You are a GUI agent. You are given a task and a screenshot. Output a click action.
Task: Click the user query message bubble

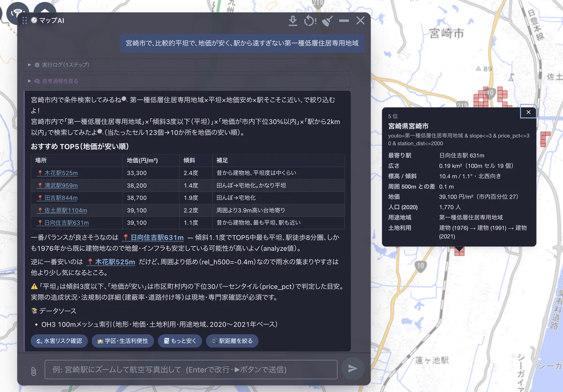pyautogui.click(x=242, y=43)
